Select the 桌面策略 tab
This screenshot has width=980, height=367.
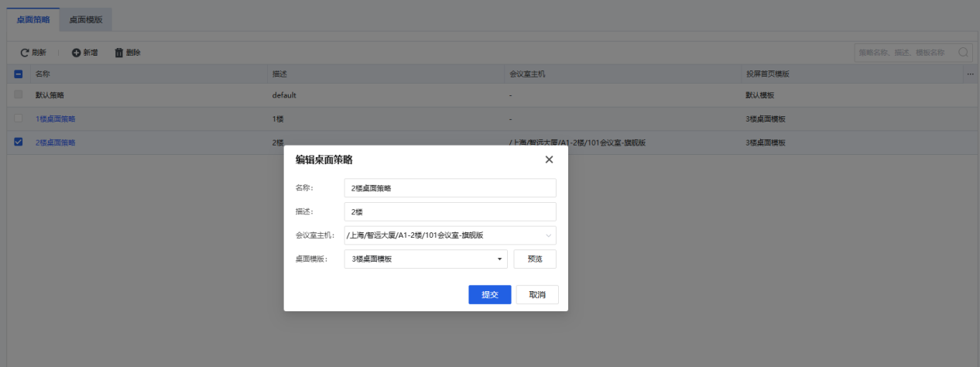(x=33, y=19)
